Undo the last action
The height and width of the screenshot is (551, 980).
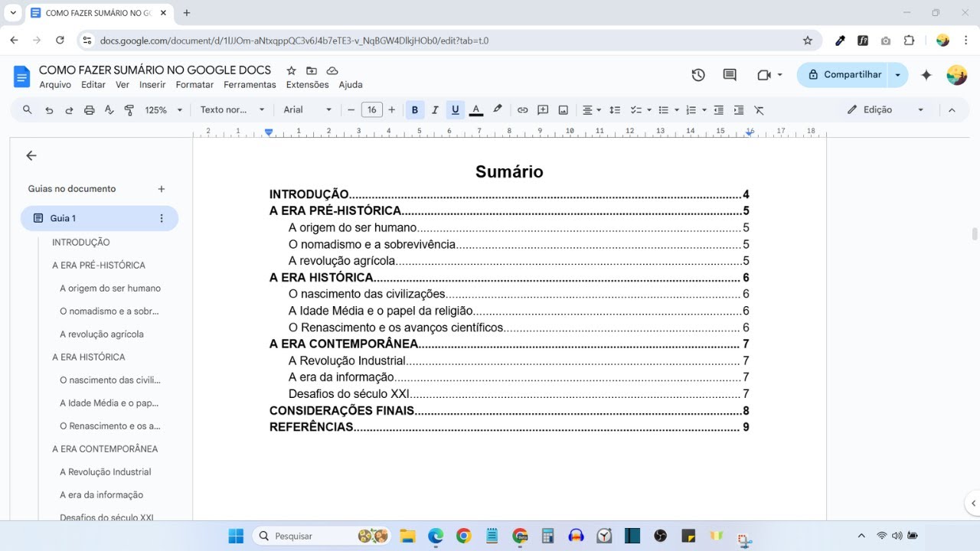tap(49, 110)
